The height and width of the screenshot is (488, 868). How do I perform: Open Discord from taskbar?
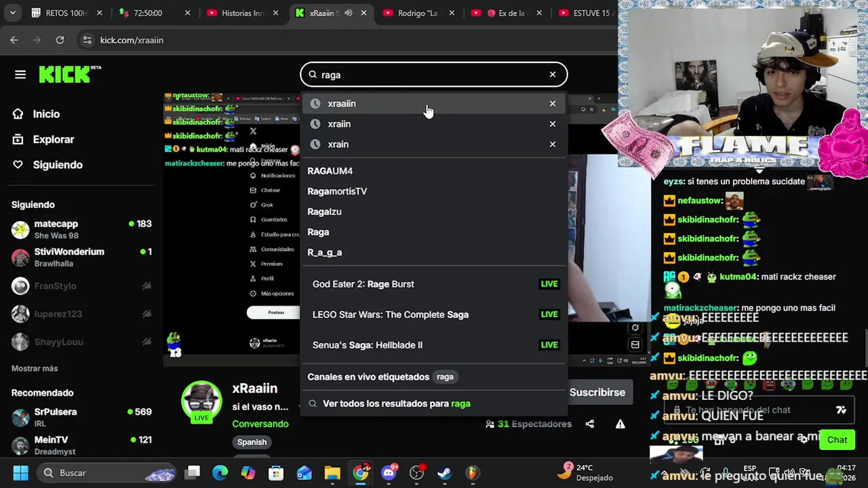(389, 472)
